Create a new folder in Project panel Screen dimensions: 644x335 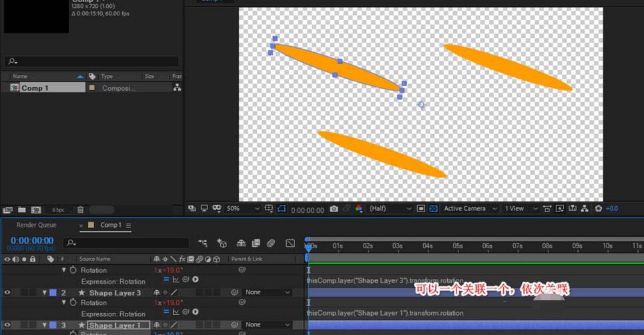(x=21, y=210)
